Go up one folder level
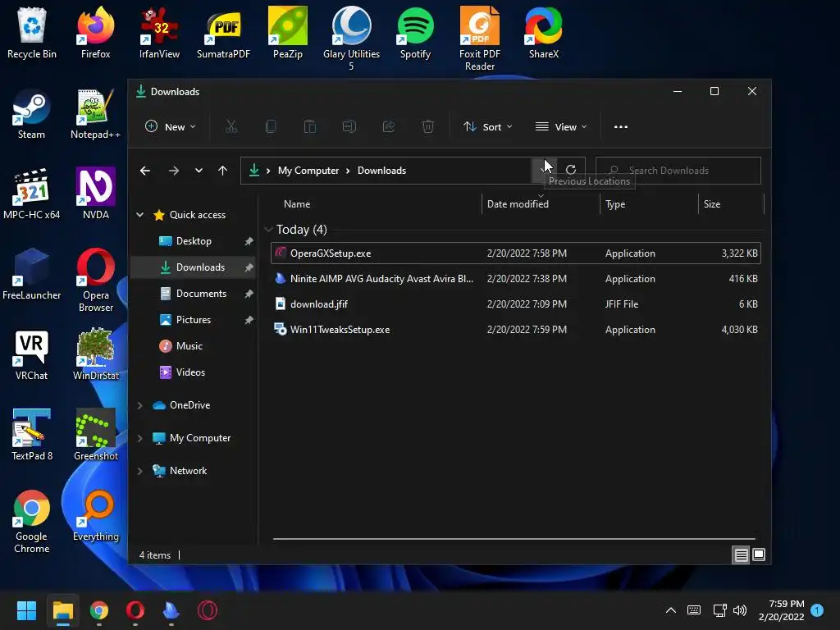The height and width of the screenshot is (630, 840). pyautogui.click(x=223, y=171)
